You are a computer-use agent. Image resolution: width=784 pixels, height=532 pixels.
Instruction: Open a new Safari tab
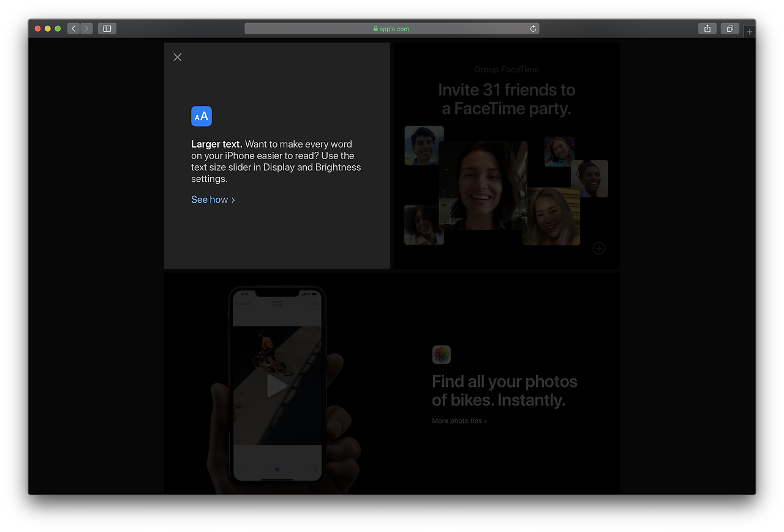[750, 32]
